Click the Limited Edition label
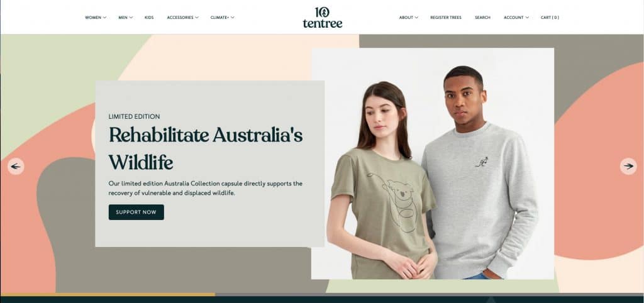 click(x=135, y=116)
